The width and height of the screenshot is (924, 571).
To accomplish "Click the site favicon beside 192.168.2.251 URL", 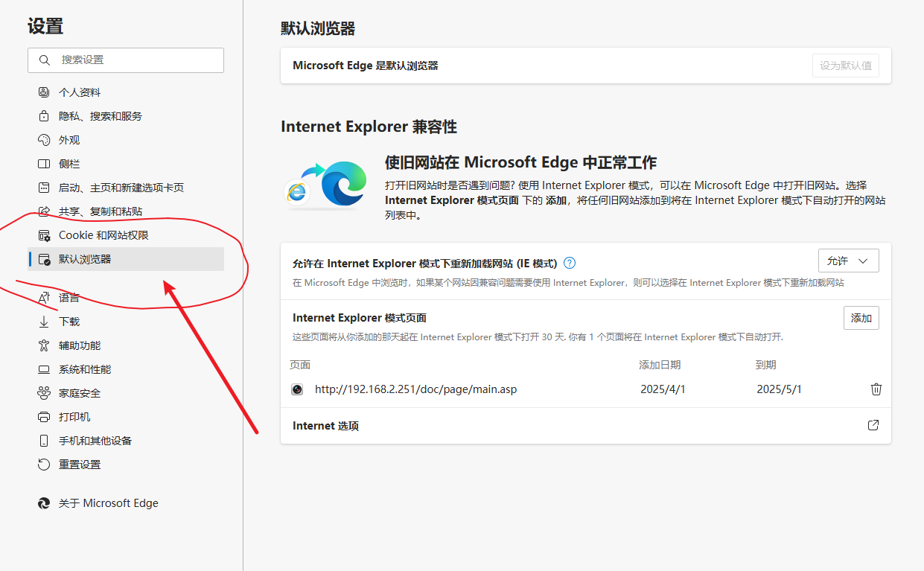I will (297, 389).
